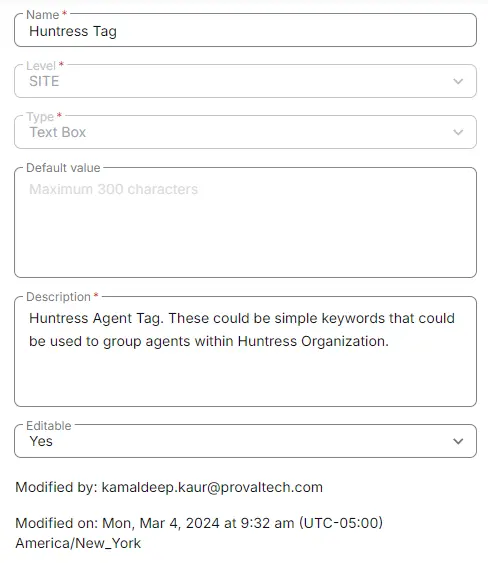The height and width of the screenshot is (563, 488).
Task: Click the Description field label
Action: [x=59, y=297]
